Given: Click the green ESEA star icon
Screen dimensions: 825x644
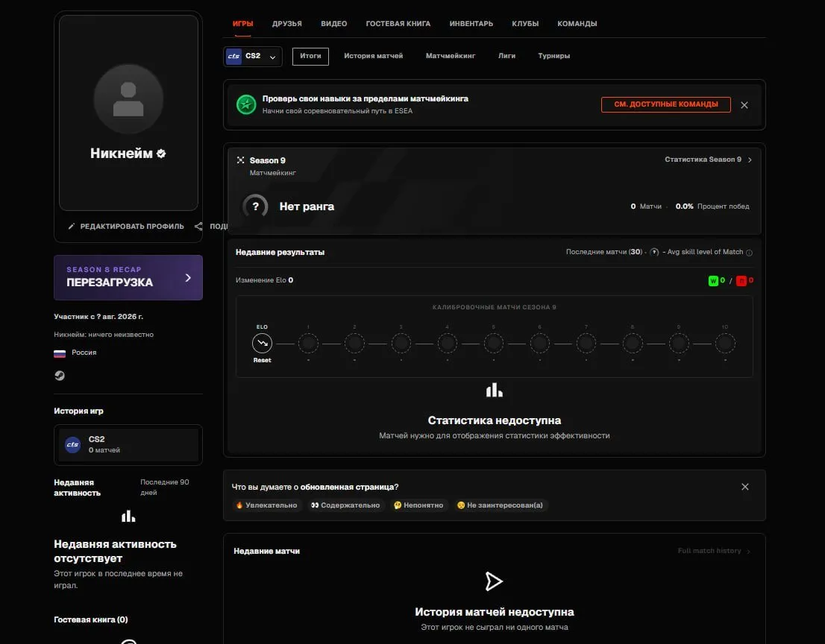Looking at the screenshot, I should click(245, 104).
